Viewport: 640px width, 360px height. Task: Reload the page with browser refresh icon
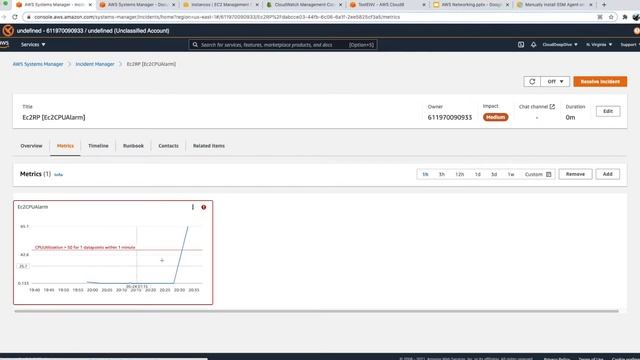pyautogui.click(x=15, y=17)
